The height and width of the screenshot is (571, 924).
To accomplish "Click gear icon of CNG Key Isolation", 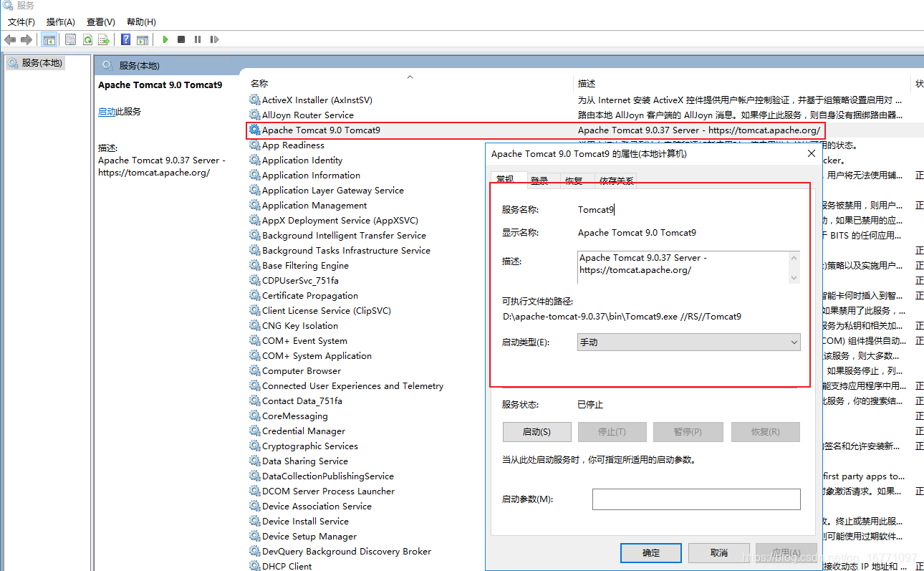I will click(255, 325).
